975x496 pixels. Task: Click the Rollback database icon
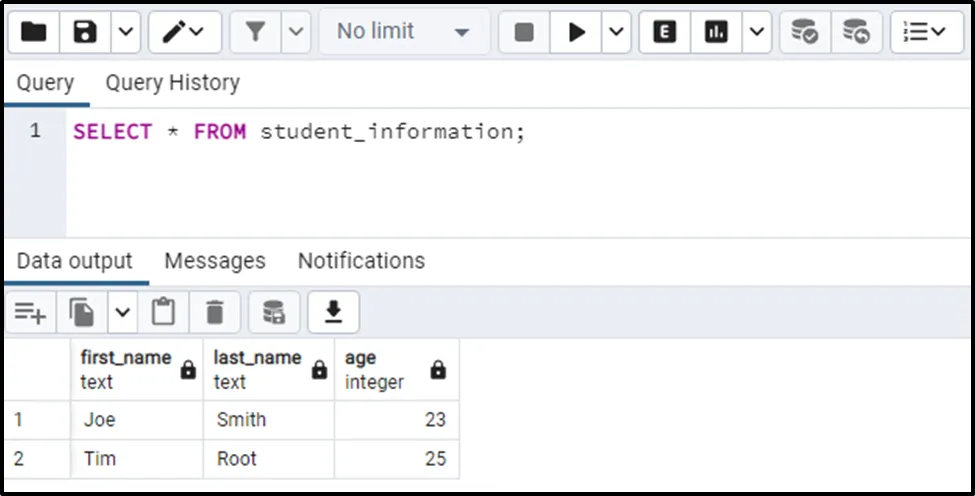pos(855,32)
